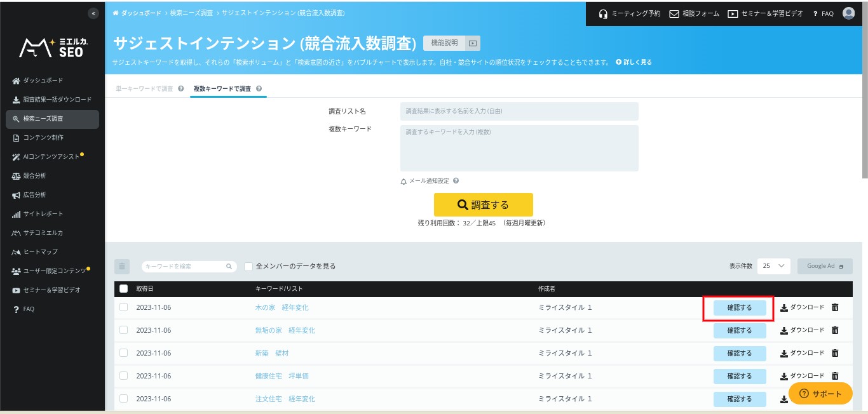The width and height of the screenshot is (868, 414).
Task: Open 競合分析 in the sidebar menu
Action: pos(35,176)
